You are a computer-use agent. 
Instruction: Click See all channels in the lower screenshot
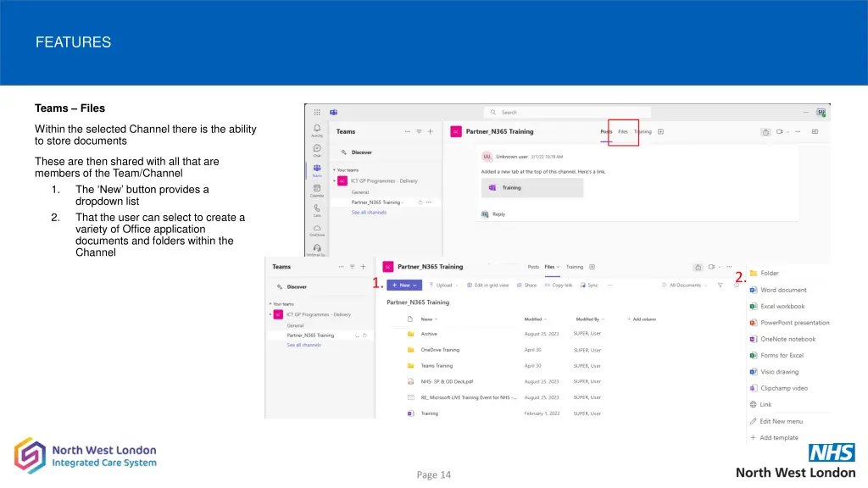click(304, 346)
